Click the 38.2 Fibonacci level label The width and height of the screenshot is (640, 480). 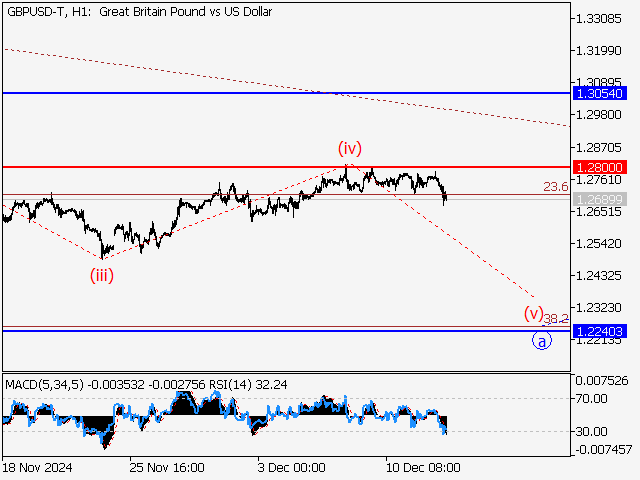[x=556, y=319]
